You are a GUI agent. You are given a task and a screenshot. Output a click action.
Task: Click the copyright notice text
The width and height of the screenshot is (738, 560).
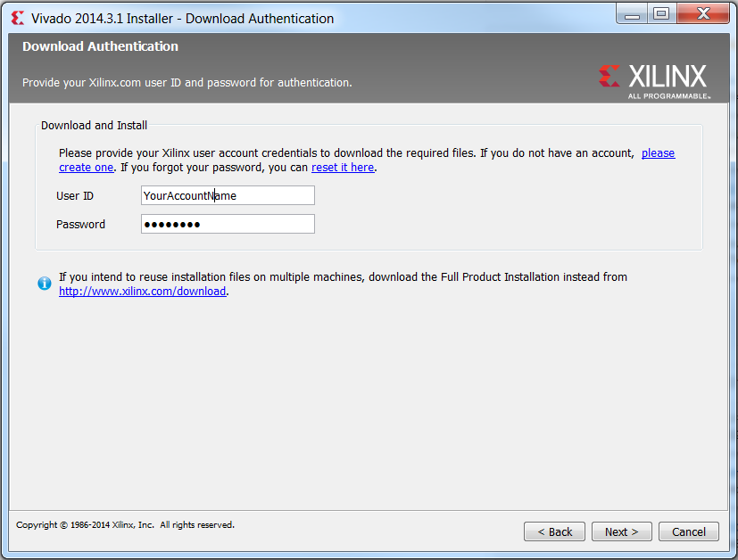[x=125, y=524]
